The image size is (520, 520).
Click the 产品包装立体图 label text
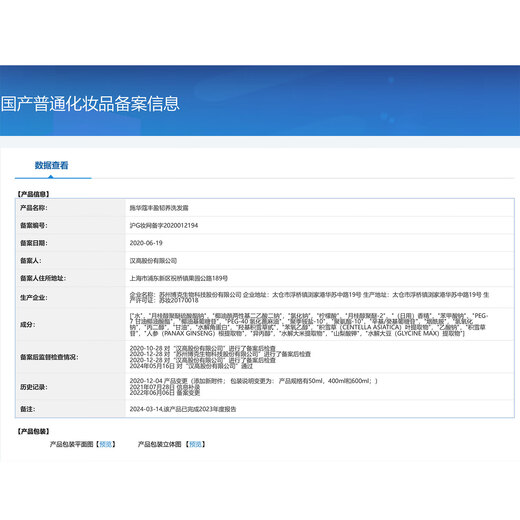point(159,444)
